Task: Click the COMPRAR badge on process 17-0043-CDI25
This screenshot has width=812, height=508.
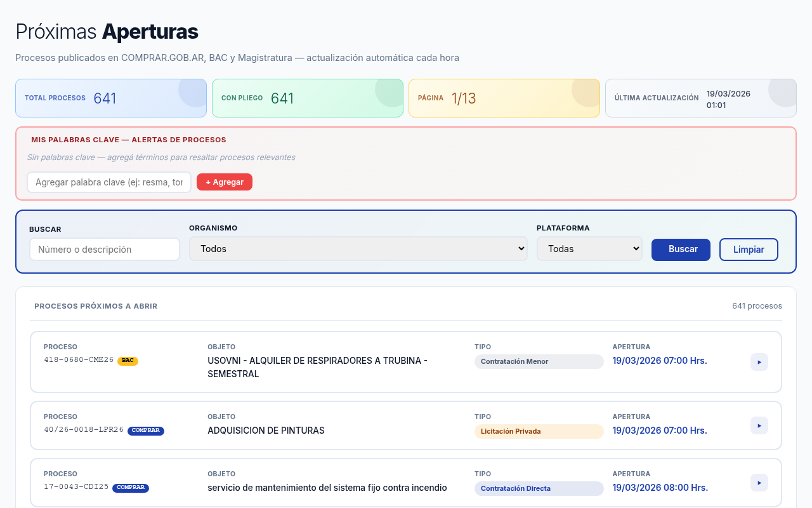Action: 130,488
